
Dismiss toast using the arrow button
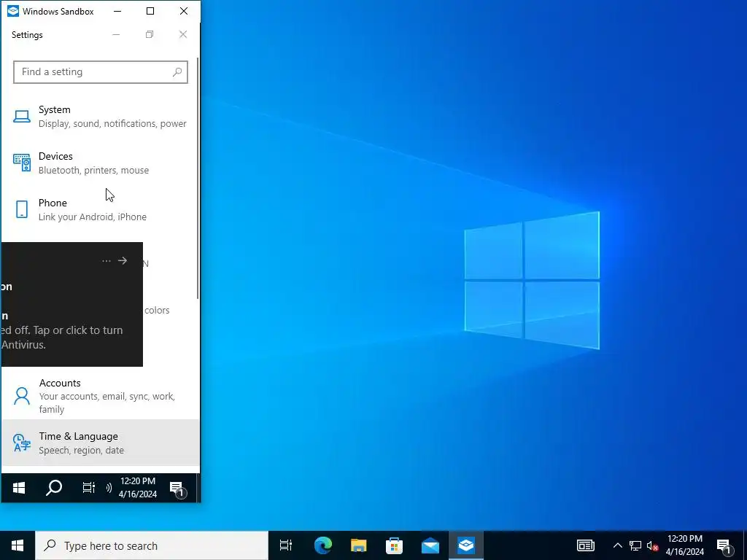pos(123,261)
